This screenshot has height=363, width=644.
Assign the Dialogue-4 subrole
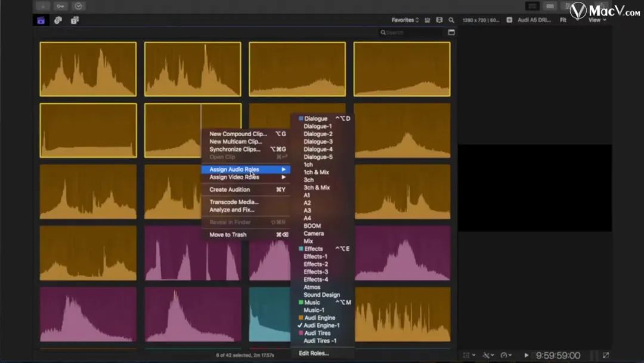[x=323, y=149]
